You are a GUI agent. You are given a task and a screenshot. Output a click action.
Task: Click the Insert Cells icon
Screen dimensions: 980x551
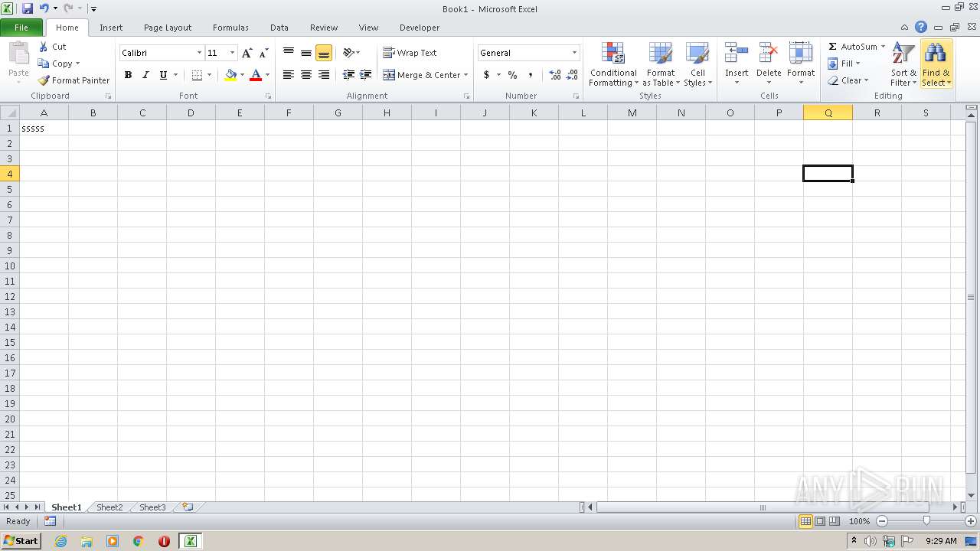(737, 53)
